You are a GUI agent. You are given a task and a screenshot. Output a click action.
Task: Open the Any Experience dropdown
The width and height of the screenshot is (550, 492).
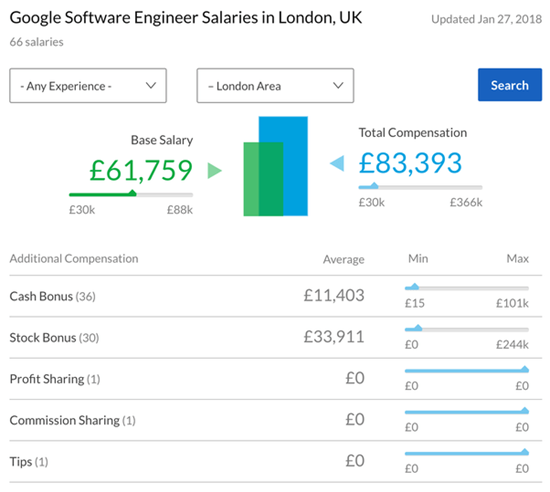tap(88, 86)
